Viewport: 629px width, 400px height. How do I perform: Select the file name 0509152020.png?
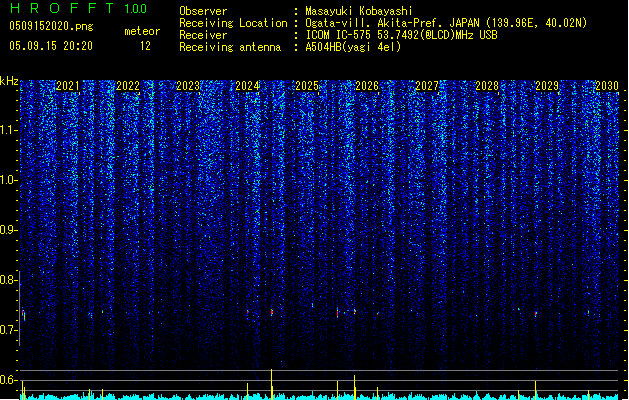[x=51, y=26]
